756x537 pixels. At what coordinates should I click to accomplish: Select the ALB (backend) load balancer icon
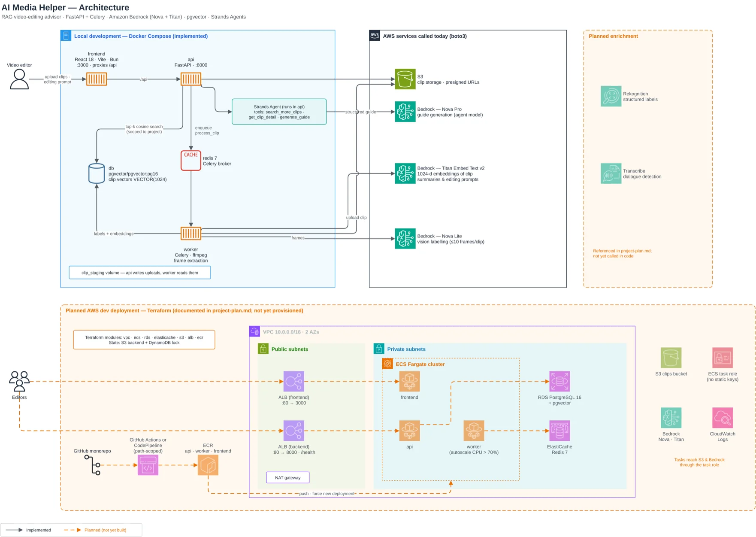pos(294,431)
